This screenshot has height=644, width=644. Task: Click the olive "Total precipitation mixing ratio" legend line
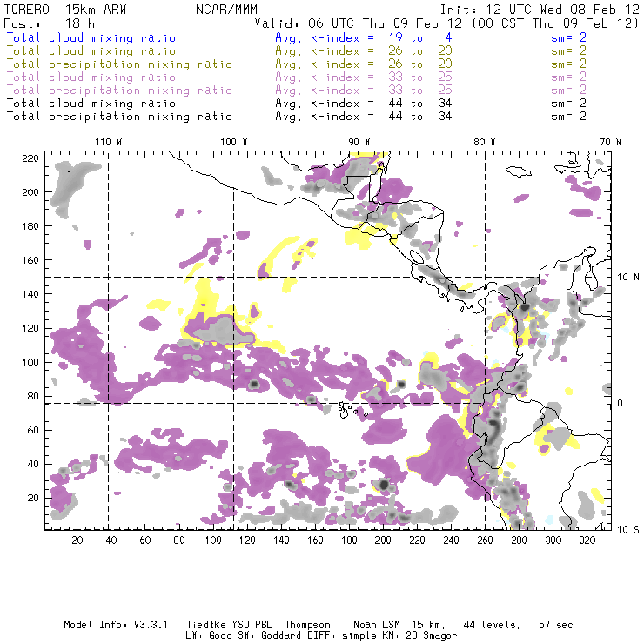[119, 64]
